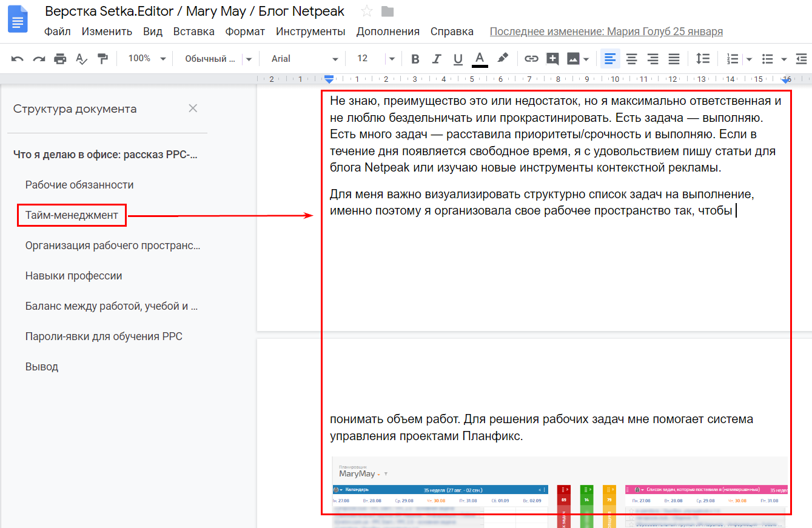The image size is (812, 528).
Task: Align text to the left
Action: (610, 59)
